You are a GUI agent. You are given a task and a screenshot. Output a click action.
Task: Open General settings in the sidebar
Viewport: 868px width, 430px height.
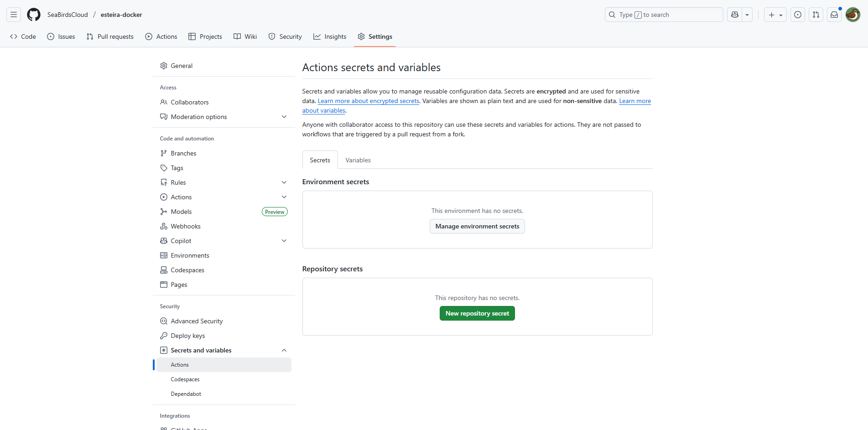(223, 66)
